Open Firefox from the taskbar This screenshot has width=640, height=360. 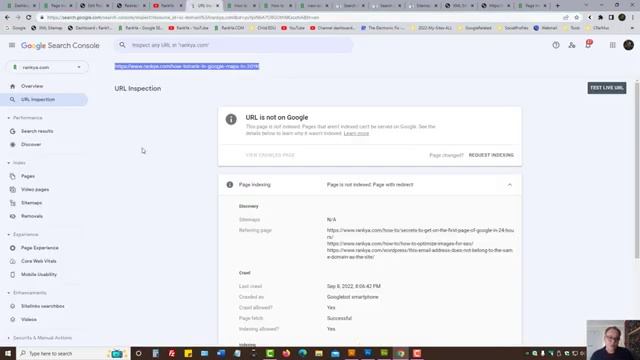coord(286,353)
